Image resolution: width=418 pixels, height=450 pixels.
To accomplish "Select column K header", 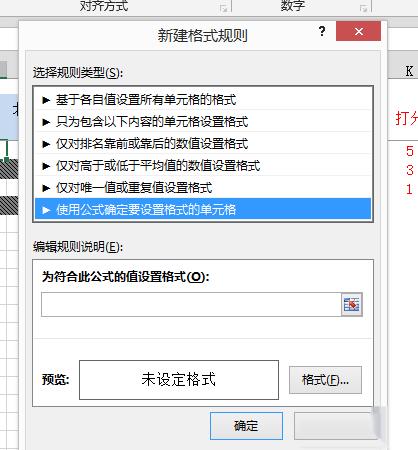I will point(409,71).
